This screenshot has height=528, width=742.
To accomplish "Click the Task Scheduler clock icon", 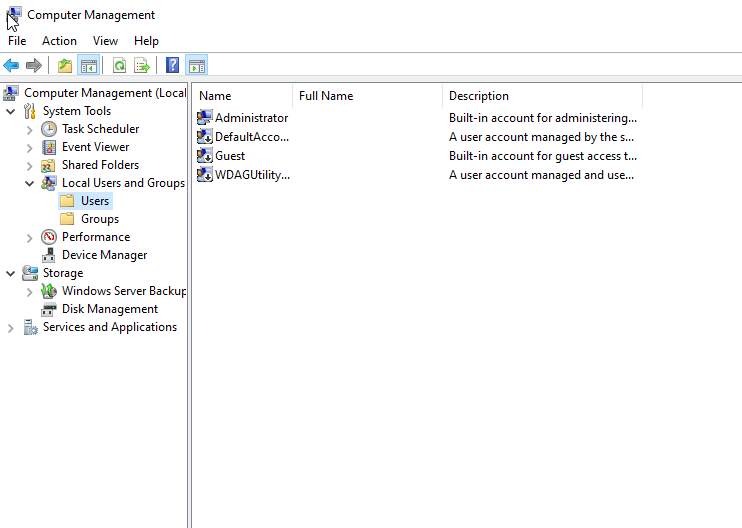I will click(x=49, y=129).
